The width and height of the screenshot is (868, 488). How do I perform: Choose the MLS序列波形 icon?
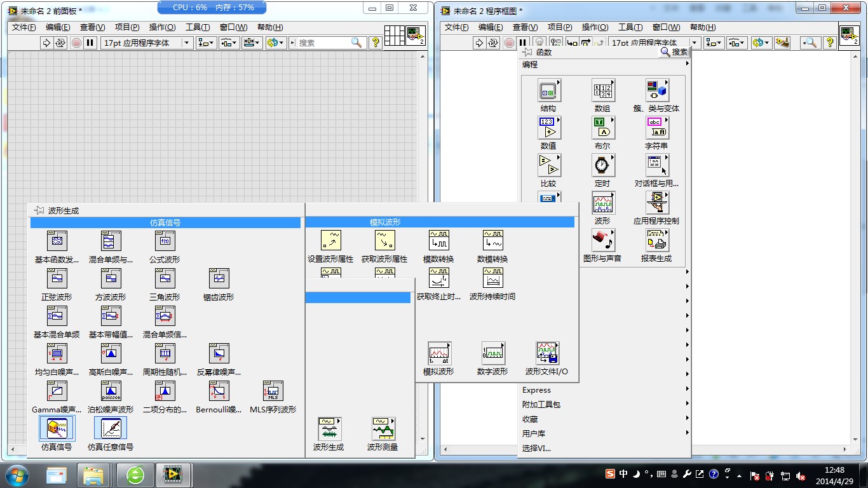point(273,391)
